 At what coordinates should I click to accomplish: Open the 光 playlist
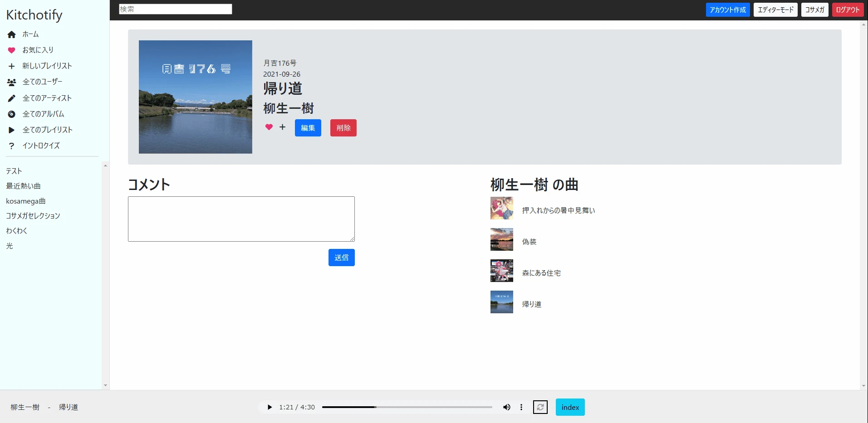[x=10, y=246]
